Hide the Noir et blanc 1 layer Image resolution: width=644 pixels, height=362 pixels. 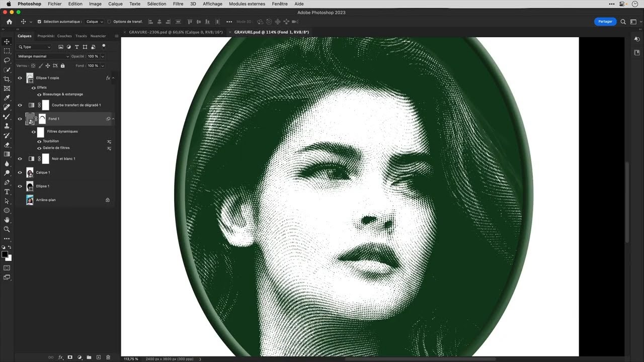(x=20, y=159)
